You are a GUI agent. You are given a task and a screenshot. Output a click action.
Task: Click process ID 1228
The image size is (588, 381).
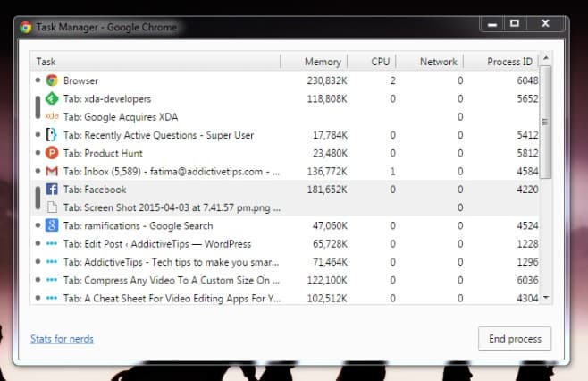[x=527, y=244]
